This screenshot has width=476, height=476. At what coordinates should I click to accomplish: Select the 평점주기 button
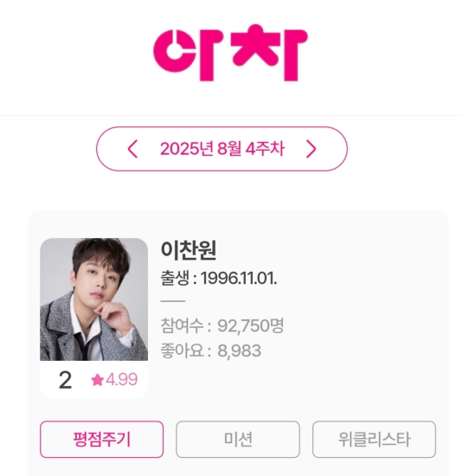coord(102,439)
